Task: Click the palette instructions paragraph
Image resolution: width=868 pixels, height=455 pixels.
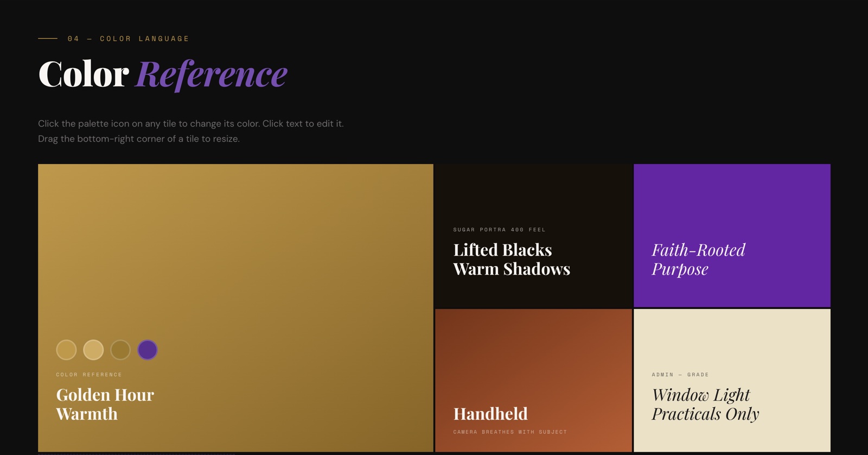Action: tap(190, 131)
